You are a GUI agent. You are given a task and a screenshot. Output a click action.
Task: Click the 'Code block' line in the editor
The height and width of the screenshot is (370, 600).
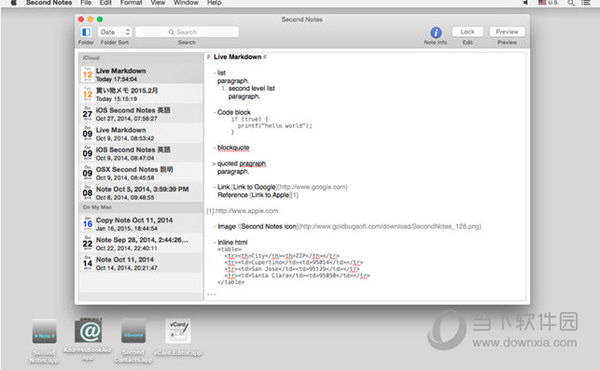pyautogui.click(x=233, y=112)
